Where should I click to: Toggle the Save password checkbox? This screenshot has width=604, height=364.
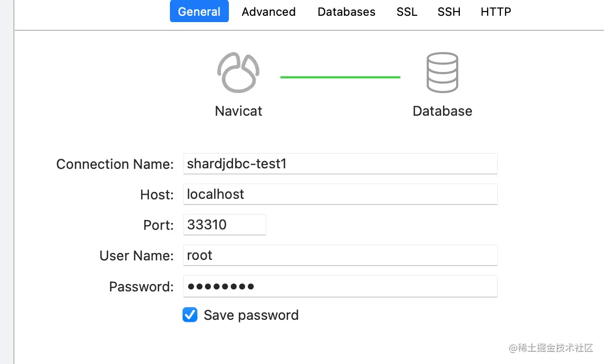190,315
